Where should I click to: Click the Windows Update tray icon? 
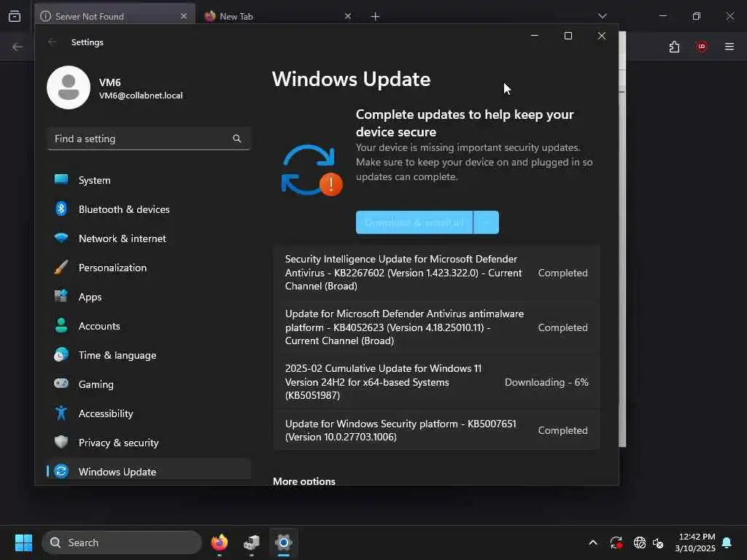[616, 542]
